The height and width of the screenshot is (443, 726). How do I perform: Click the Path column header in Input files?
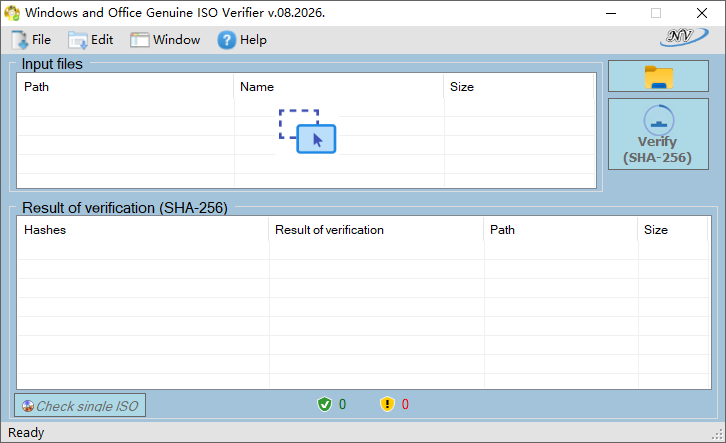[125, 87]
